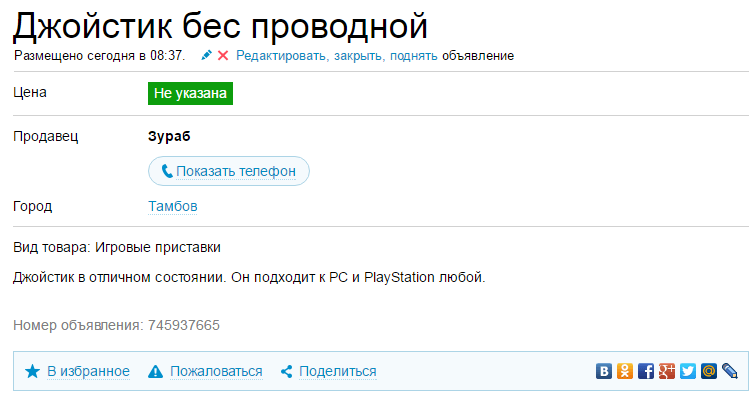The image size is (754, 400).
Task: Click the Цена label
Action: [30, 92]
